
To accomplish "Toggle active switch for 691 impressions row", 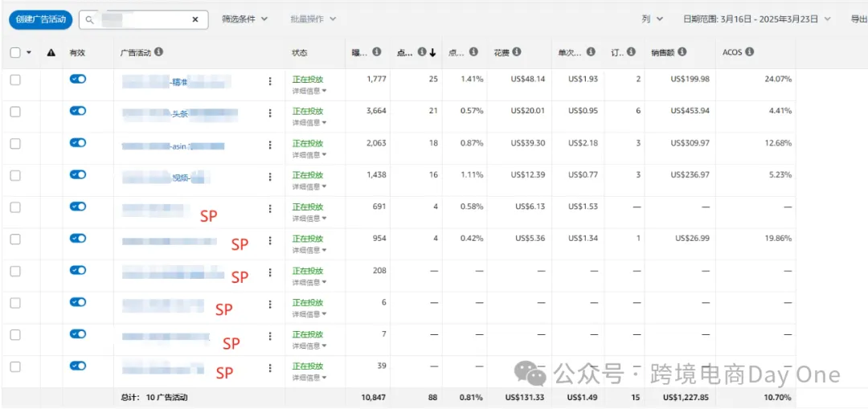I will point(78,207).
